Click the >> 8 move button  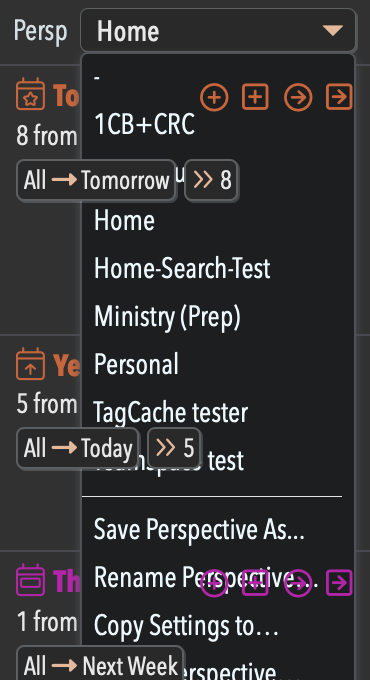point(211,180)
